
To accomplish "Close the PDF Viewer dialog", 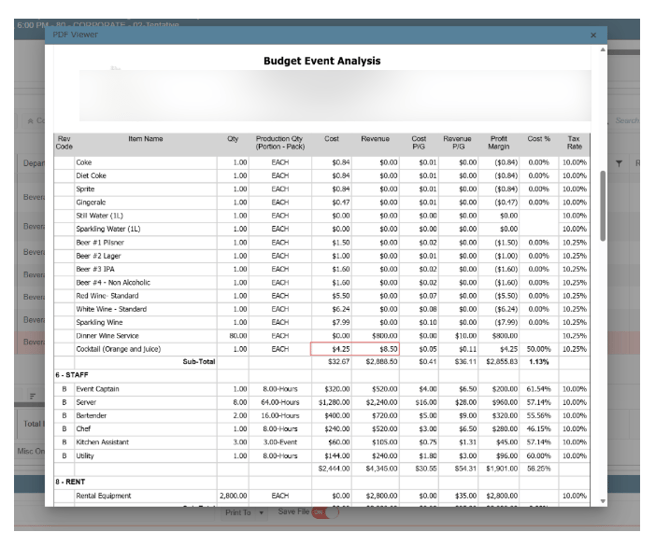I will coord(593,35).
